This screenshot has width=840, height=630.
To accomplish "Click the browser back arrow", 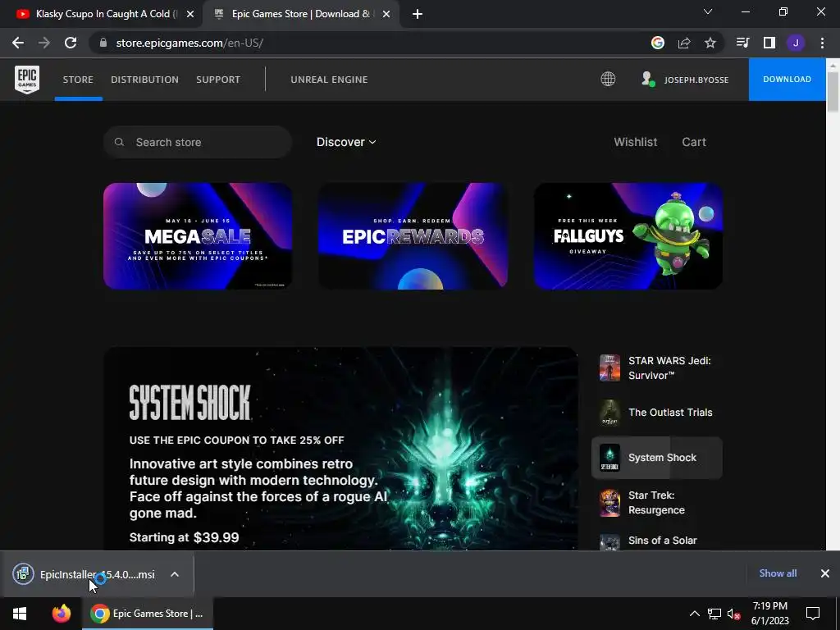I will (x=18, y=43).
